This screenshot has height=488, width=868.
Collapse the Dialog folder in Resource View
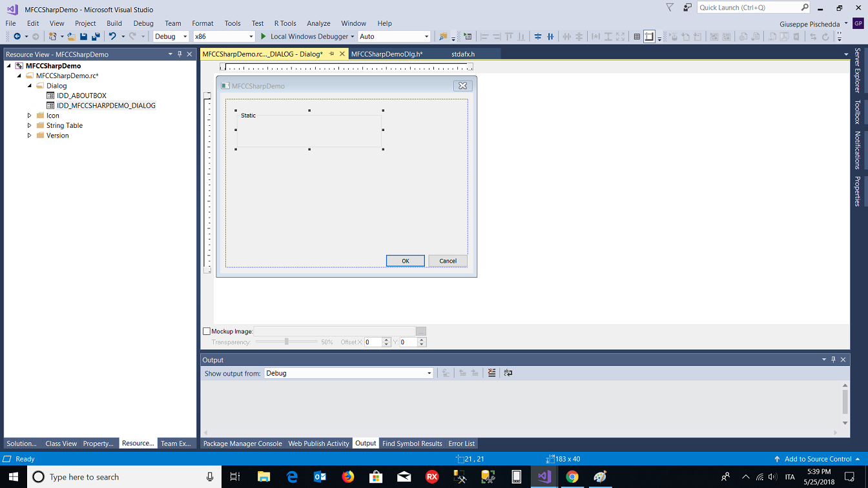tap(30, 86)
